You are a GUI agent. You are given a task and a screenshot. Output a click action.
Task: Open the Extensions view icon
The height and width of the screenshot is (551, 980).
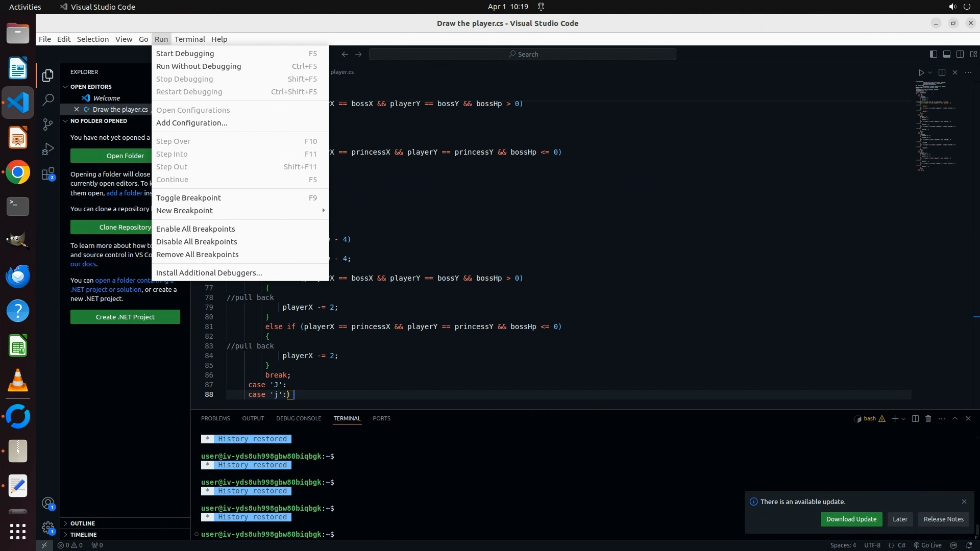[48, 174]
